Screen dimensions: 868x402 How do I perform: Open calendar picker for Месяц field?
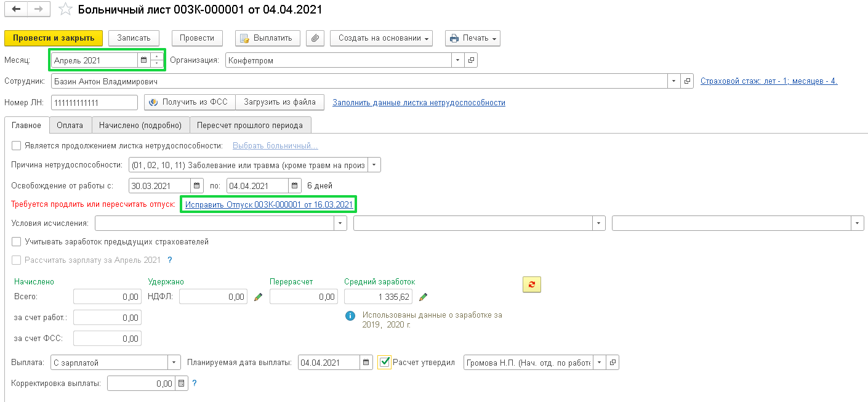143,60
